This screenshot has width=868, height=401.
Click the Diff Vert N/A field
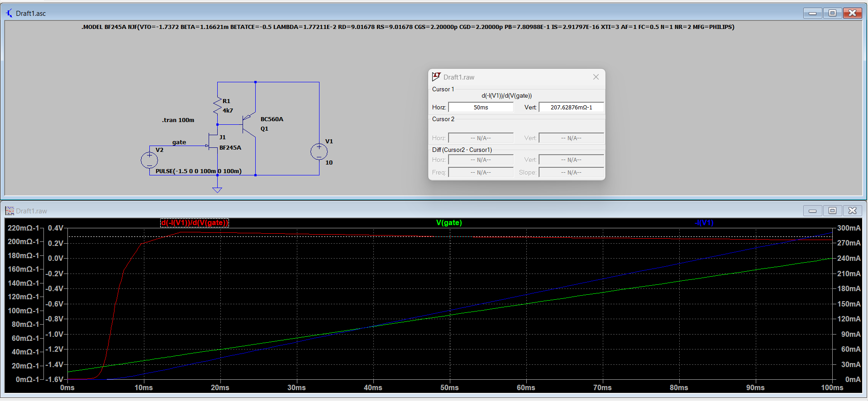[x=571, y=160]
